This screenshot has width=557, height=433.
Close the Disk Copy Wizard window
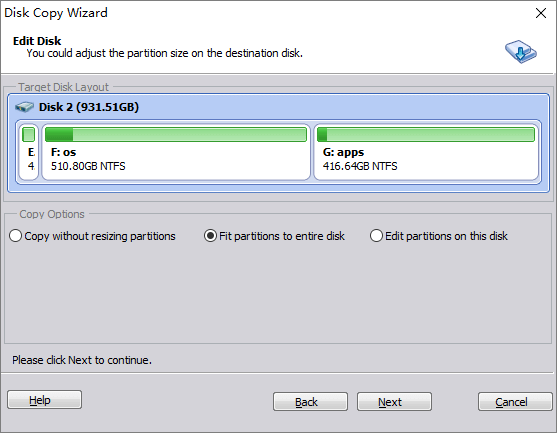pos(541,13)
